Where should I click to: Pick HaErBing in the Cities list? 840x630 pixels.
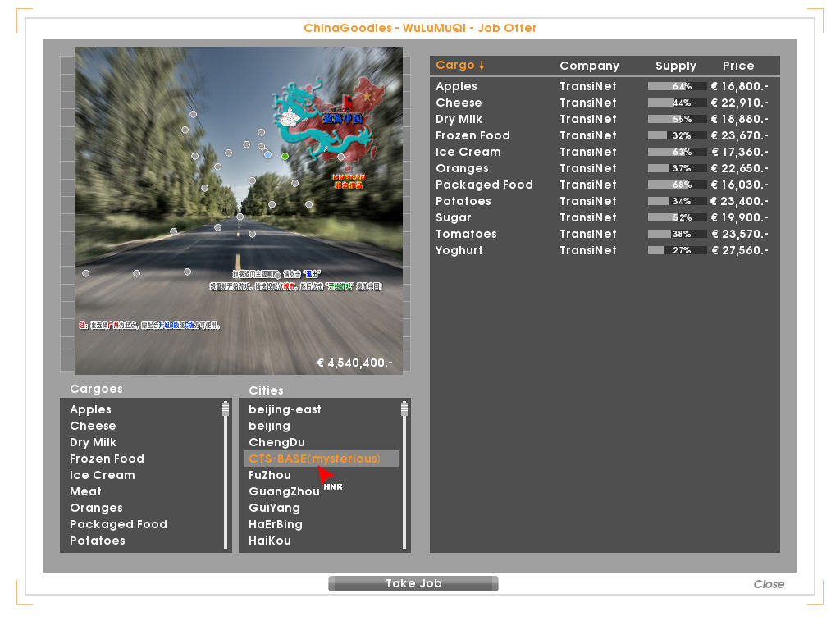276,524
